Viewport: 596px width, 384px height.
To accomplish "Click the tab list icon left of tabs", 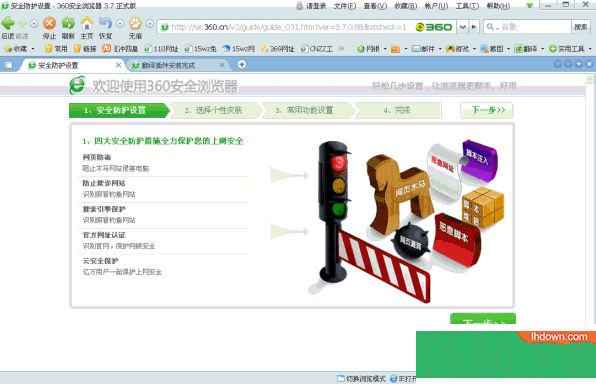I will point(8,65).
